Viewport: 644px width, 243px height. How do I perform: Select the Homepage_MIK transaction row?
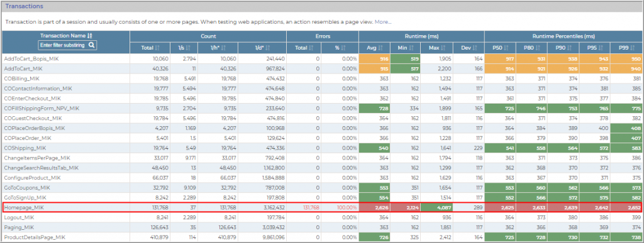click(322, 208)
